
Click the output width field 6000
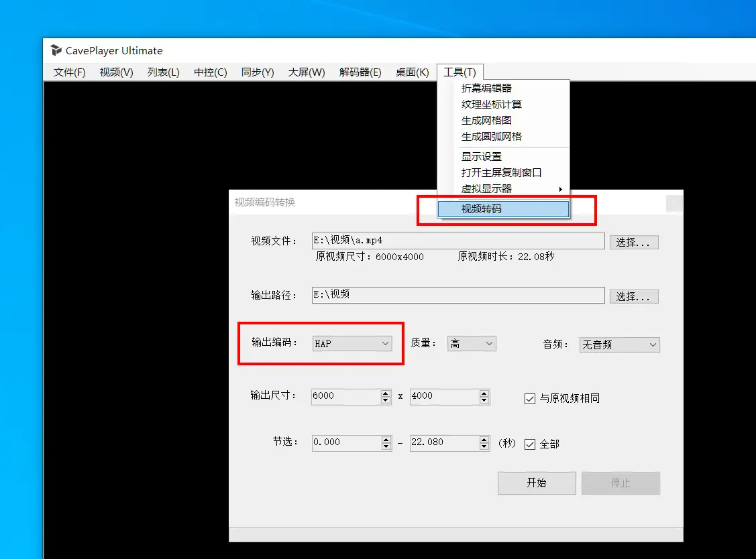pyautogui.click(x=345, y=396)
